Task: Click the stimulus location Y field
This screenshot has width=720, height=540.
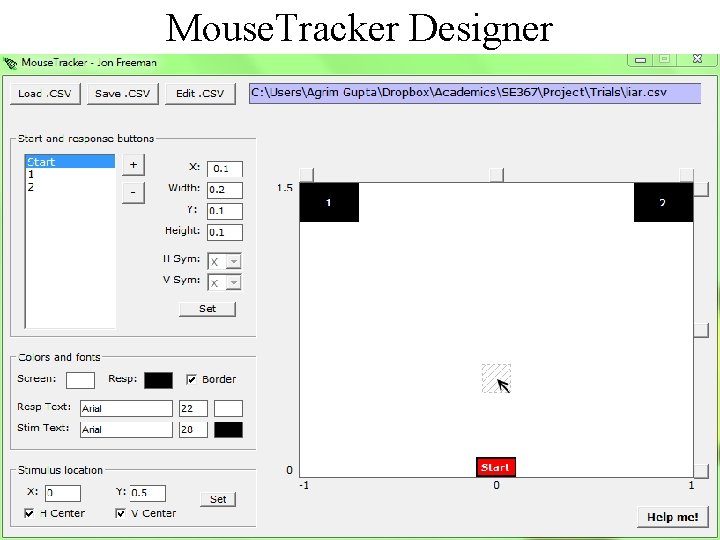Action: (147, 493)
